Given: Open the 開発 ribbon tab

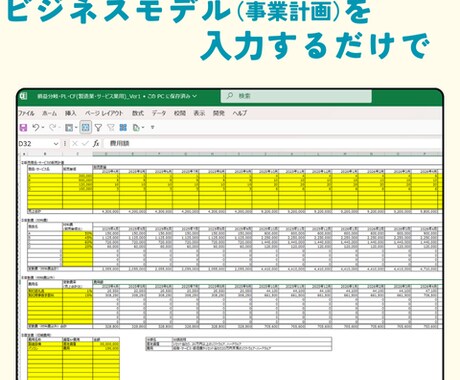Looking at the screenshot, I should coord(219,113).
